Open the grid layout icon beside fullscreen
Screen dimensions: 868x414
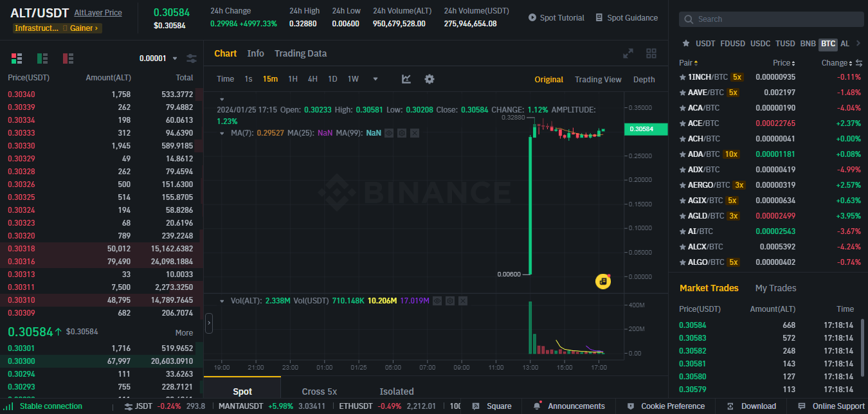click(x=651, y=53)
